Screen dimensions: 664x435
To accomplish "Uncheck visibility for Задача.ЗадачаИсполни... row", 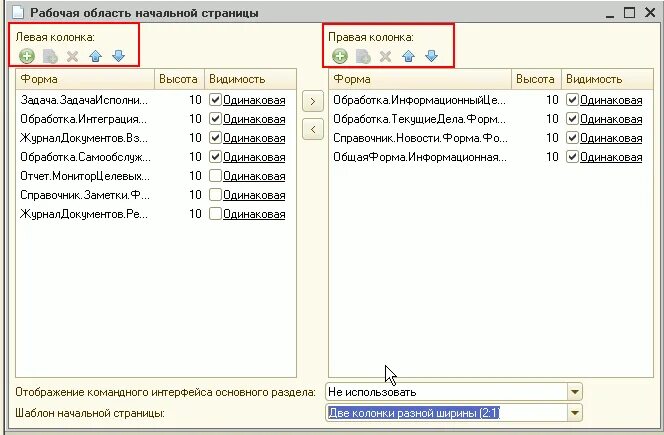I will (x=215, y=100).
